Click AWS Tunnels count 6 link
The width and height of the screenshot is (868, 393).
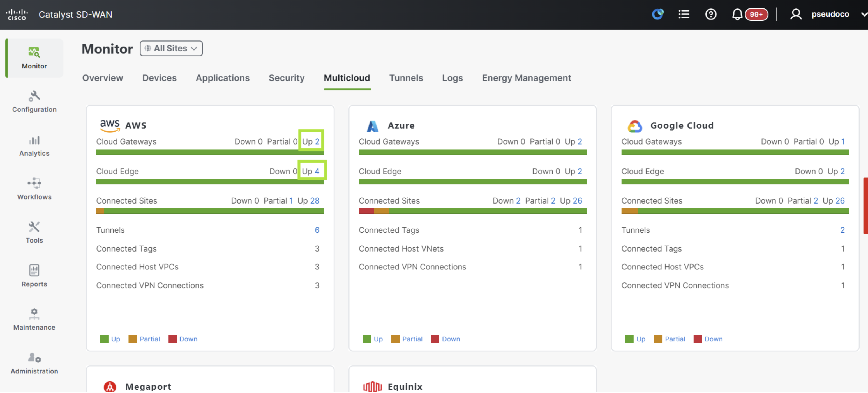click(x=317, y=230)
